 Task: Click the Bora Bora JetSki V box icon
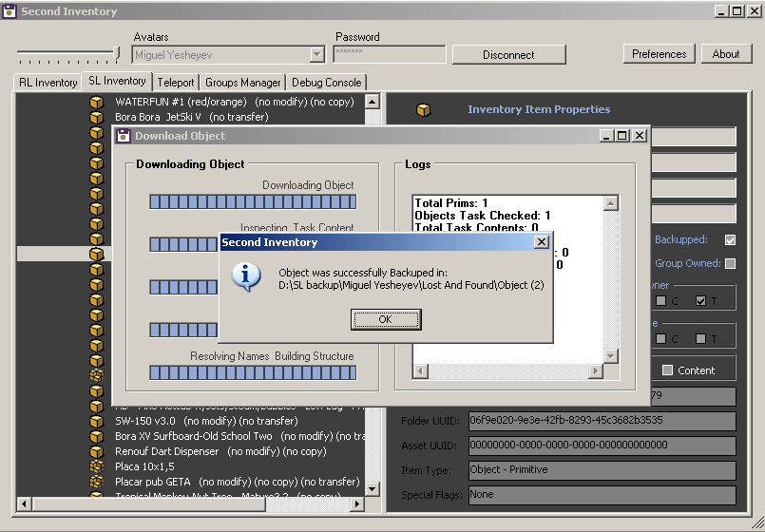pos(97,117)
